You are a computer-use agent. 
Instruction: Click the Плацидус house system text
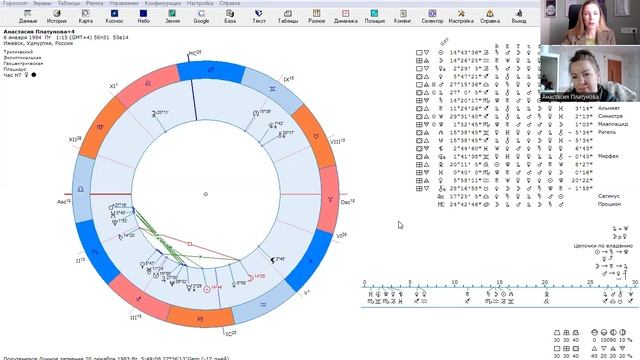tap(15, 69)
